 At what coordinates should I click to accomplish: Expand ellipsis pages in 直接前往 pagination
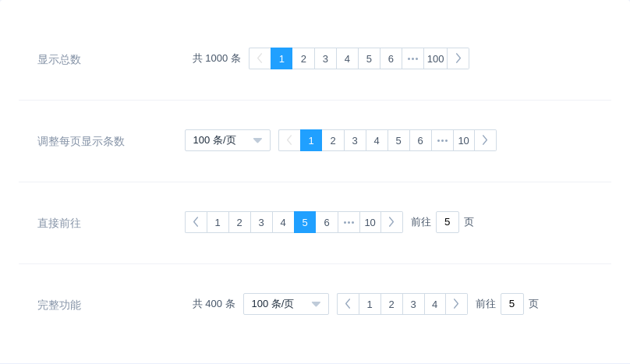[x=349, y=222]
